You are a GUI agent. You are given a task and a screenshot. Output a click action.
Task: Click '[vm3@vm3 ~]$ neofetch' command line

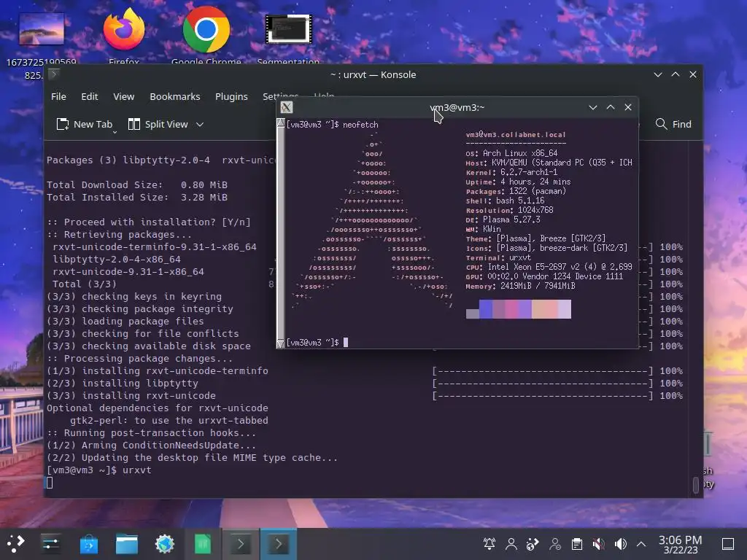pos(333,125)
